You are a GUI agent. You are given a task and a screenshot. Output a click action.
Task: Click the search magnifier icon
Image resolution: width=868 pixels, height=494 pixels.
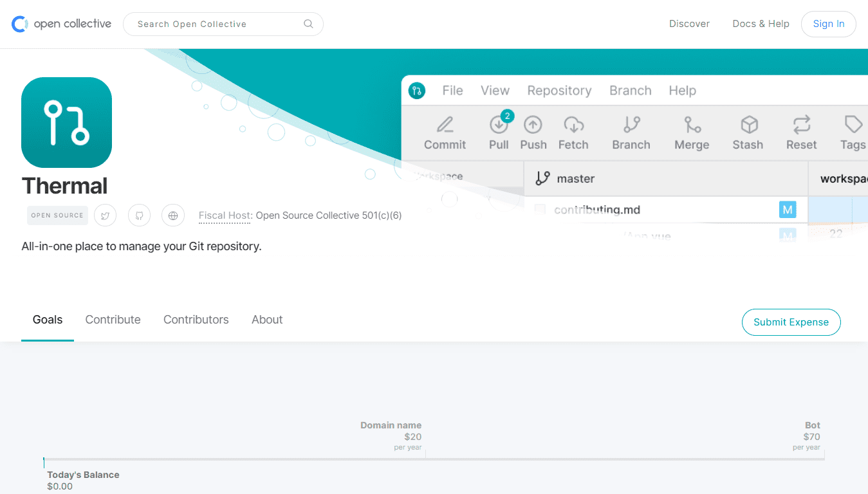pyautogui.click(x=308, y=24)
